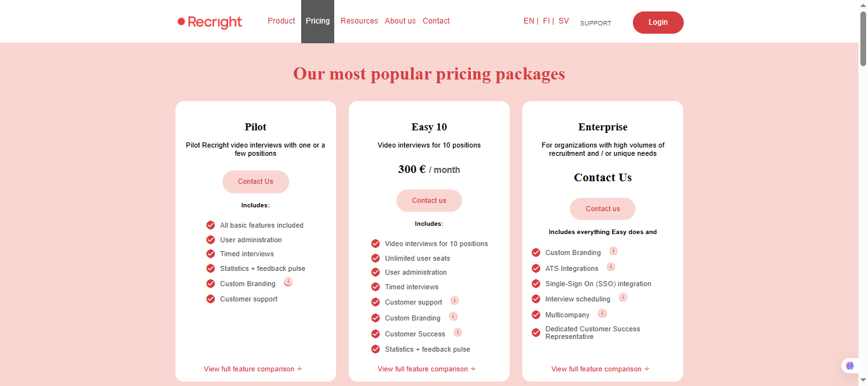Click info icon next to Pilot Custom Branding
This screenshot has width=868, height=386.
288,282
